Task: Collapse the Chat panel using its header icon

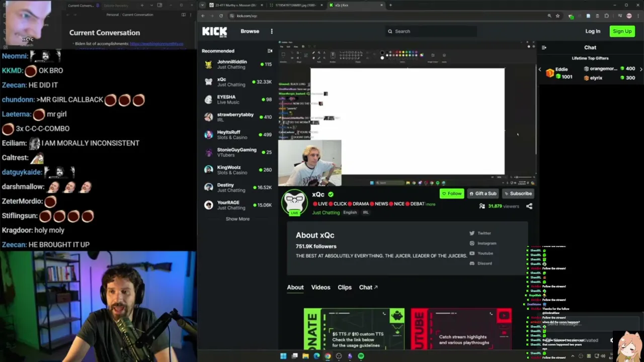Action: coord(544,48)
